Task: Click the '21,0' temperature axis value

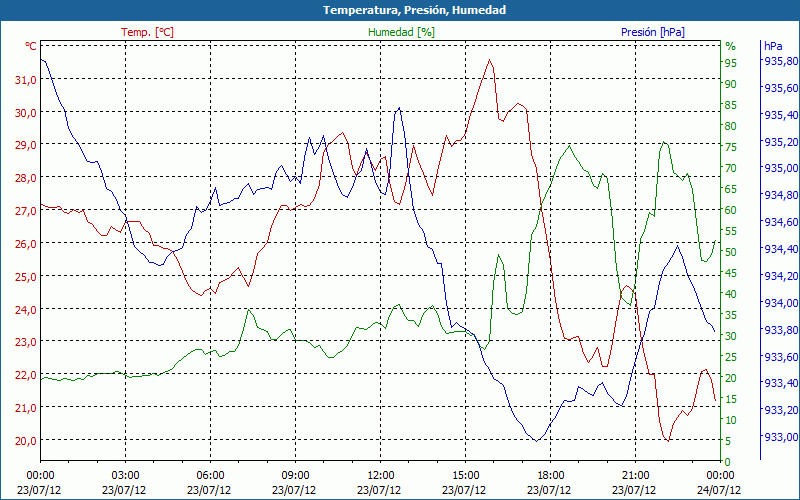Action: 26,408
